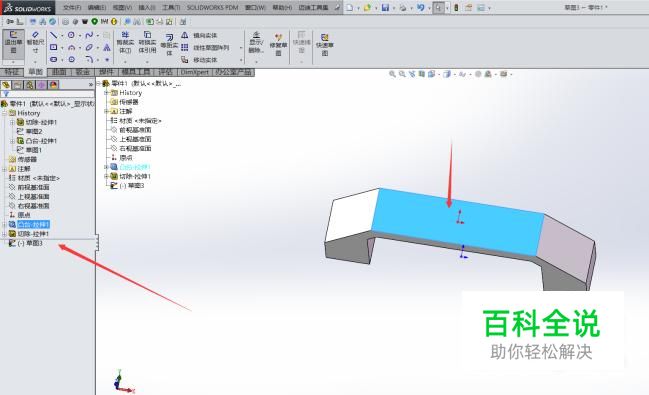Select the Smart Dimension (智能尺寸) tool
649x395 pixels.
(x=35, y=43)
